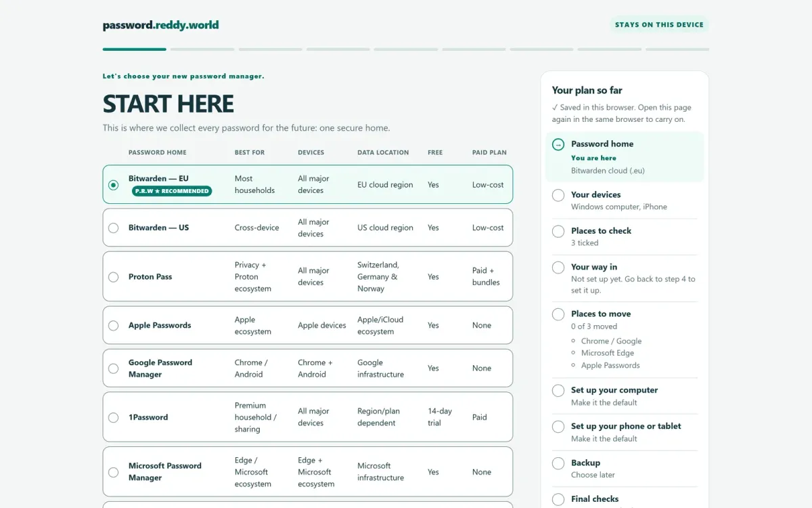
Task: Click the PAID PLAN column header
Action: (x=489, y=152)
